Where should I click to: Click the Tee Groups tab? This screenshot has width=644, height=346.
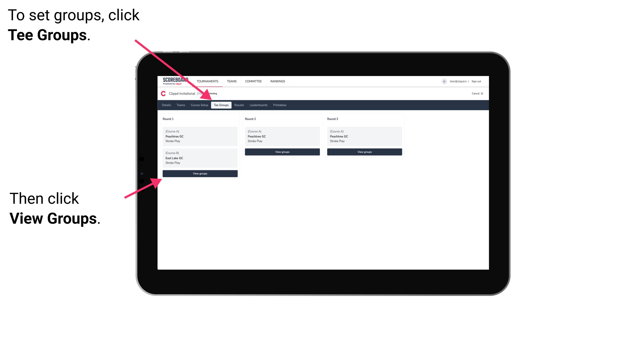[221, 105]
